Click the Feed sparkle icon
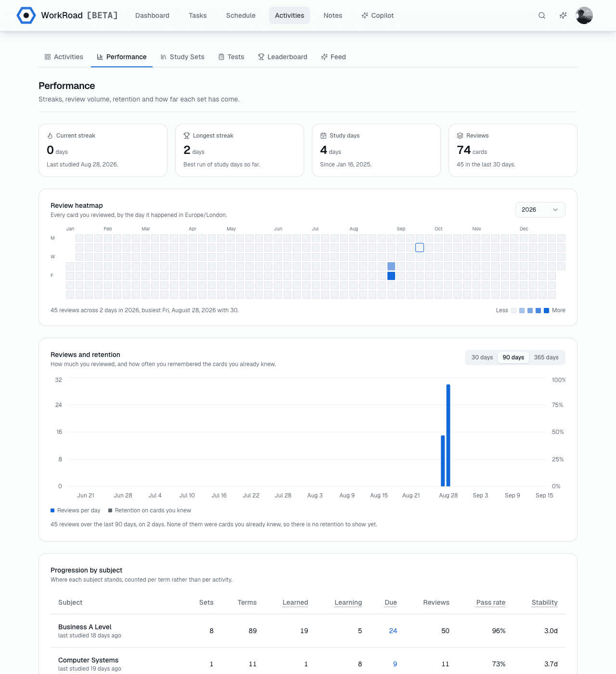Image resolution: width=616 pixels, height=674 pixels. [324, 57]
